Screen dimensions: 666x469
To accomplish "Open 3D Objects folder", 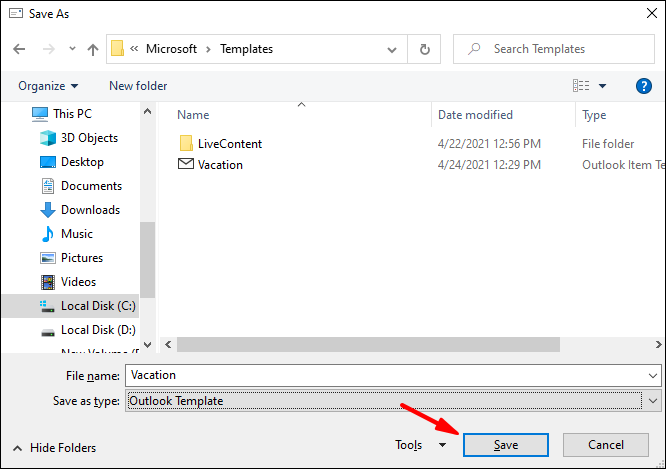I will point(89,138).
